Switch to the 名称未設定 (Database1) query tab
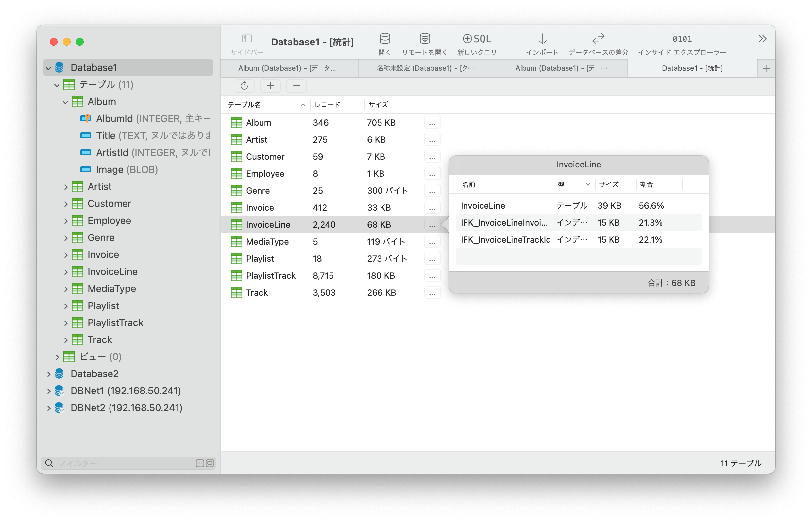 (x=427, y=68)
